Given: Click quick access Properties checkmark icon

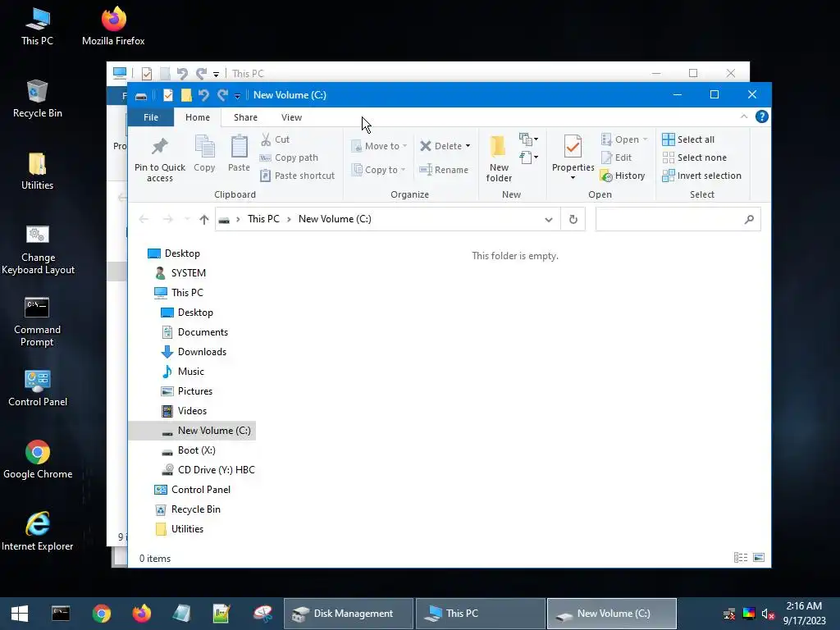Looking at the screenshot, I should pyautogui.click(x=167, y=95).
